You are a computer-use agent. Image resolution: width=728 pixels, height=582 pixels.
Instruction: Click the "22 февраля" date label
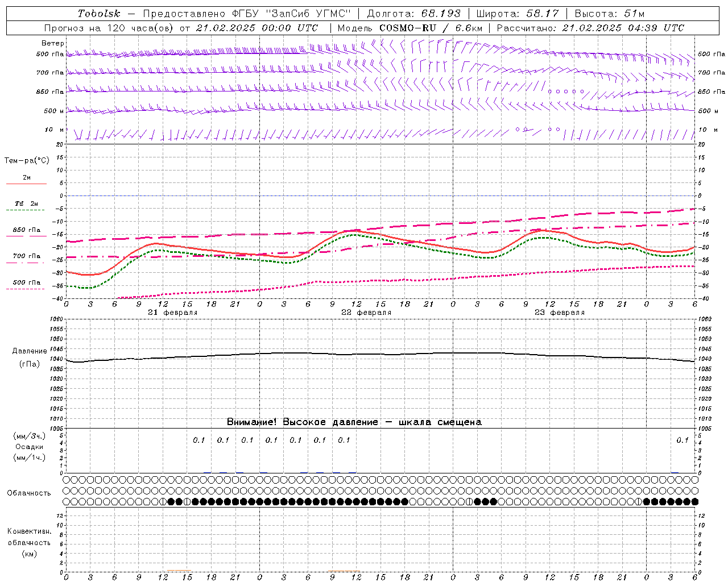[366, 313]
